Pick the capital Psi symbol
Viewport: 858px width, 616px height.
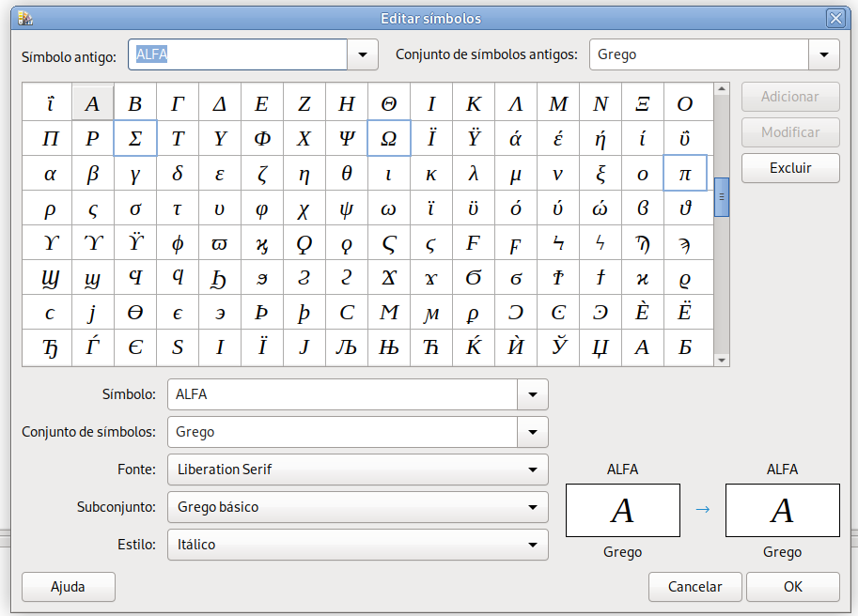click(347, 138)
